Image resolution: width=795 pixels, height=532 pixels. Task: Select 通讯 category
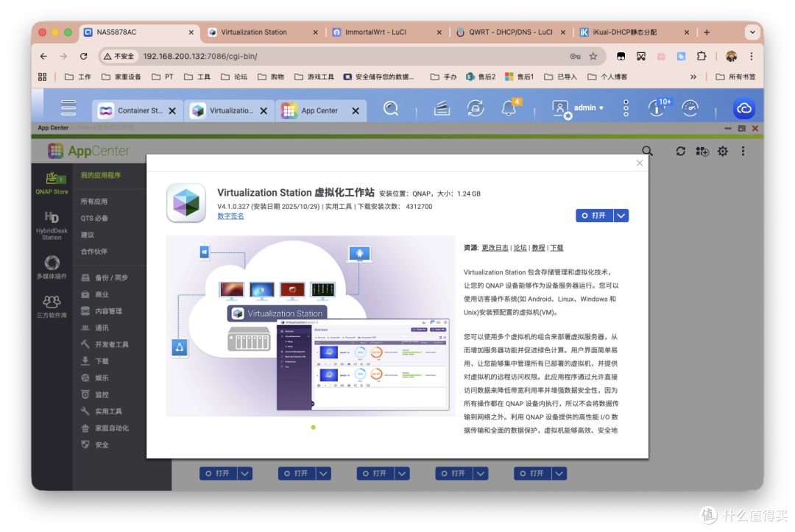pos(95,328)
